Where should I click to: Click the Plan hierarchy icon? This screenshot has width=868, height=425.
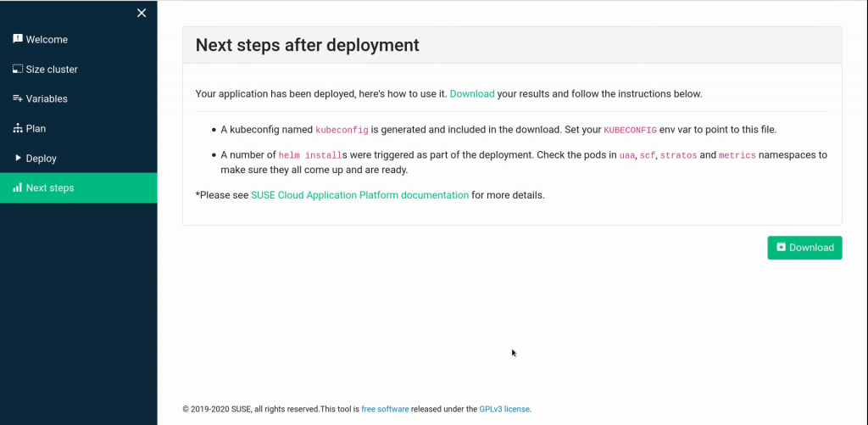pyautogui.click(x=18, y=128)
